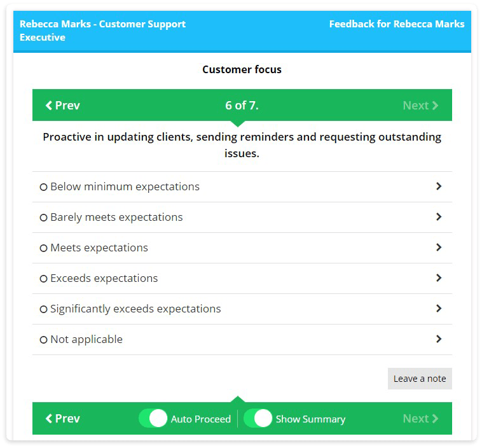Select Significantly exceeds expectations radio option

coord(44,309)
